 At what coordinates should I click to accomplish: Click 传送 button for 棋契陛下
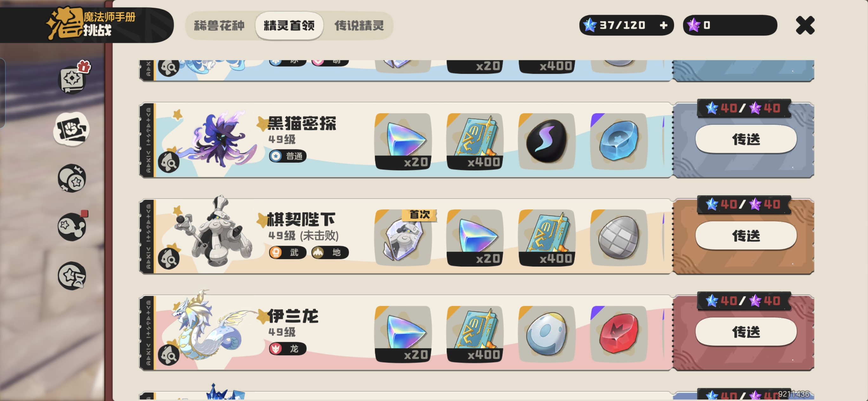[746, 235]
